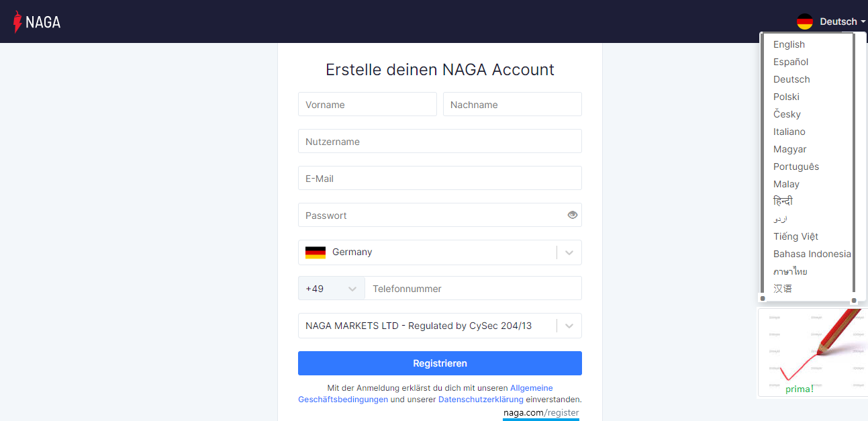
Task: Pick Polski from language options
Action: click(x=786, y=97)
